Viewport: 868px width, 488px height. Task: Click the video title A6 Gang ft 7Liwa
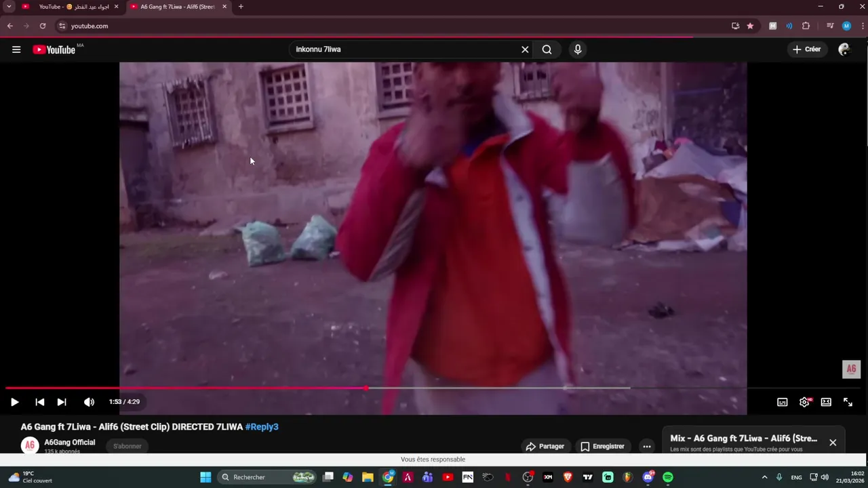(132, 427)
